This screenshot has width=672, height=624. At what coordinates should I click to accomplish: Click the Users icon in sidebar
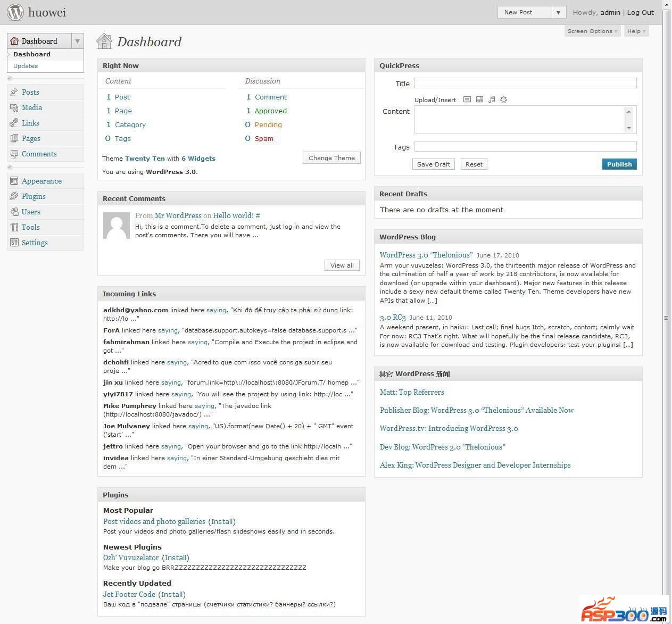[14, 212]
